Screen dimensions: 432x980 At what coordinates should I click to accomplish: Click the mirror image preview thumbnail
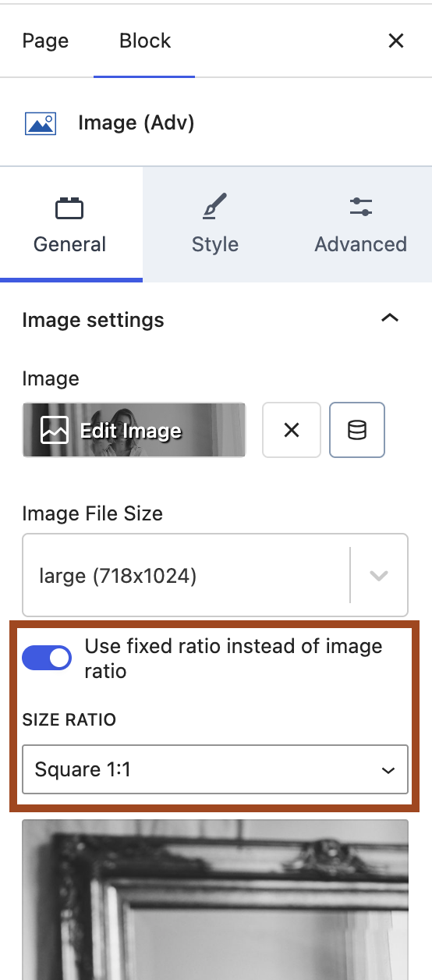(x=215, y=899)
